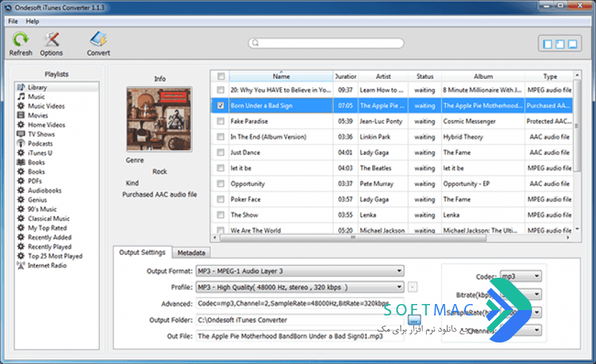Click the Genius gear icon
This screenshot has width=596, height=364.
pos(21,200)
